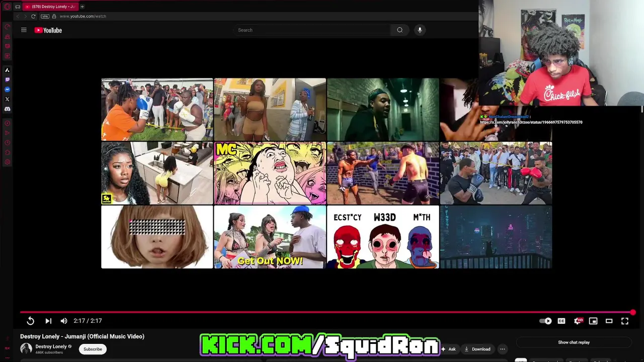
Task: Select the Destroy Lonely browser tab
Action: [x=50, y=7]
